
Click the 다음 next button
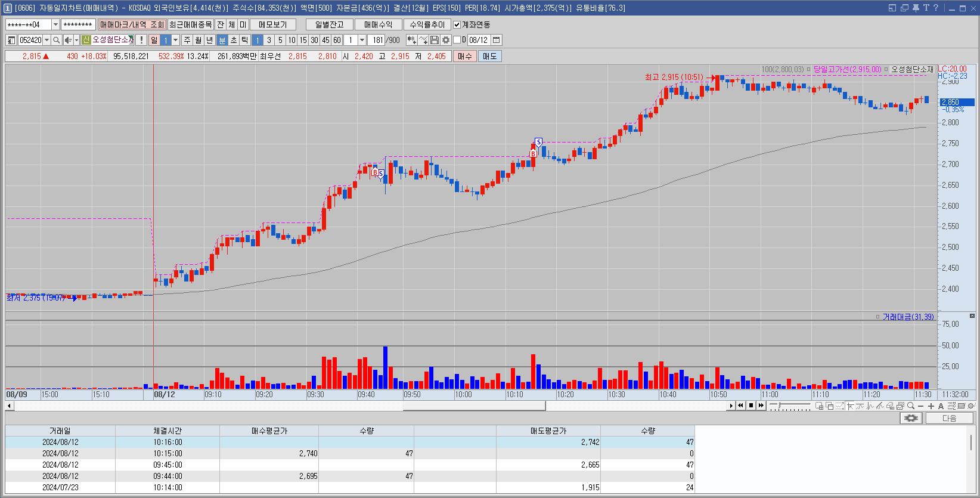[949, 418]
